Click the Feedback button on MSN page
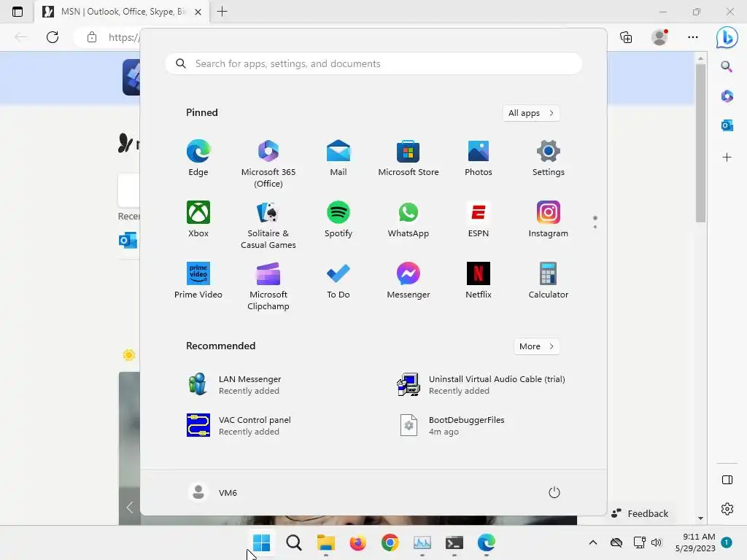 coord(640,513)
